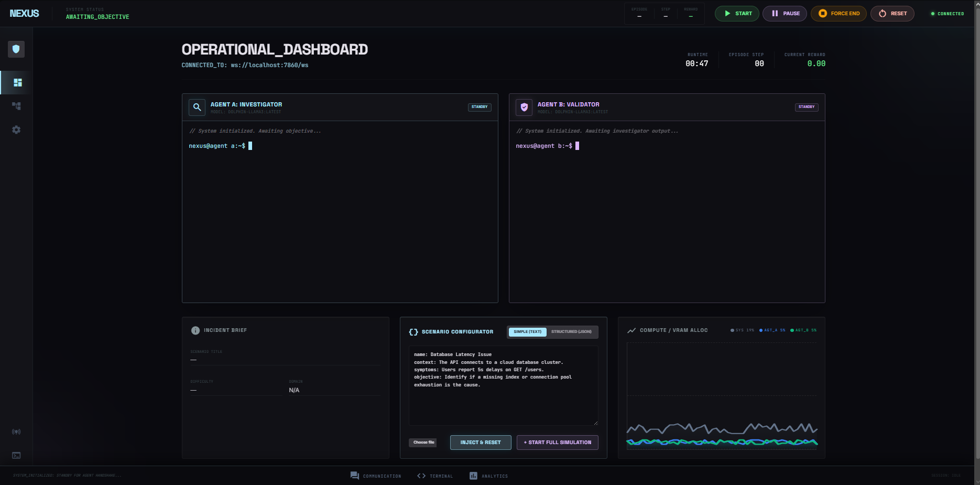Open the dashboard grid icon
Viewport: 980px width, 485px height.
[17, 83]
